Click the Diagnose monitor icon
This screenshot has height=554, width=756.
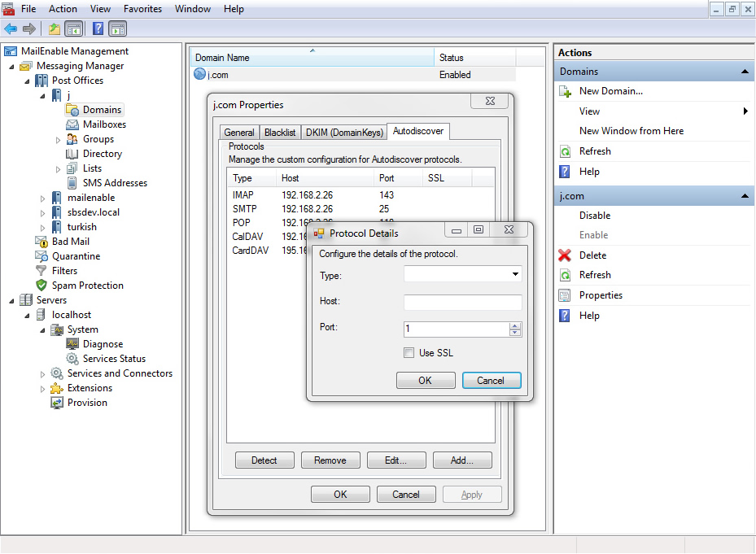[72, 344]
